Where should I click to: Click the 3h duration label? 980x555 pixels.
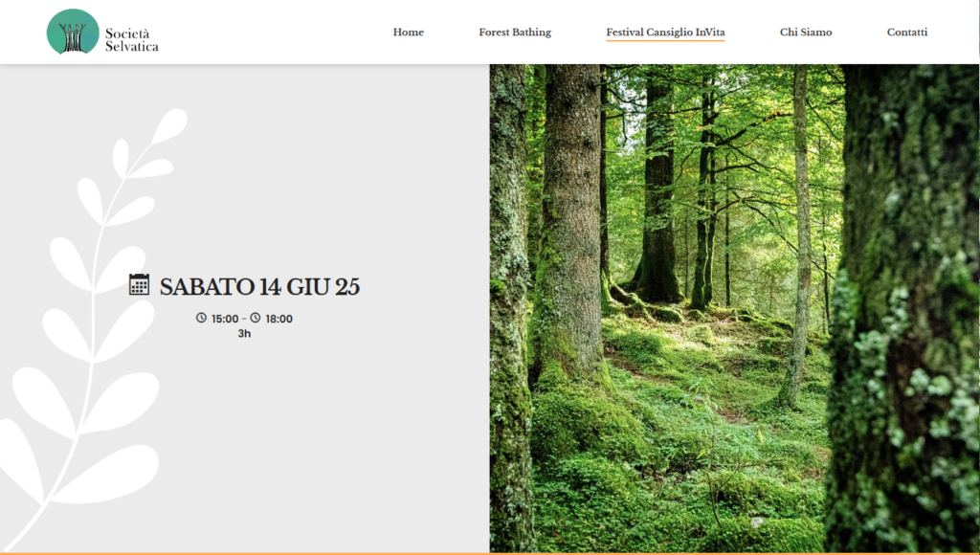point(244,334)
